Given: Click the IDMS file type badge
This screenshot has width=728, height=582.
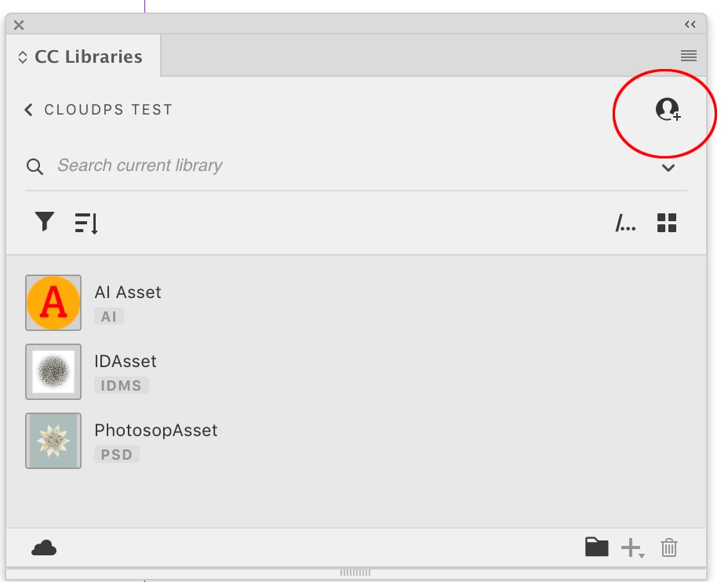Looking at the screenshot, I should (121, 385).
